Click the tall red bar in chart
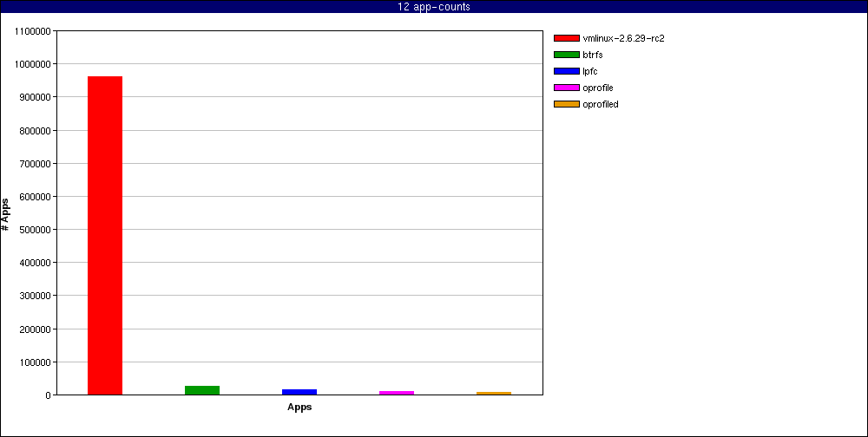 [105, 235]
